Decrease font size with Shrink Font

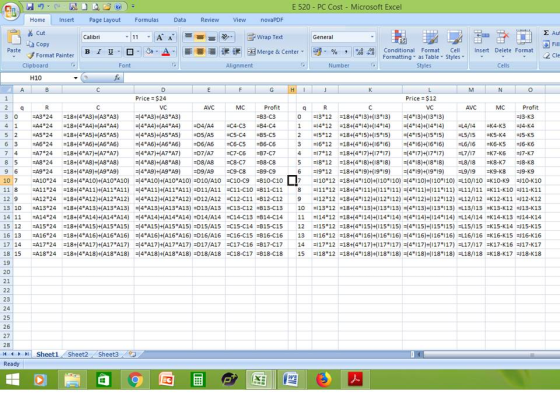point(171,37)
